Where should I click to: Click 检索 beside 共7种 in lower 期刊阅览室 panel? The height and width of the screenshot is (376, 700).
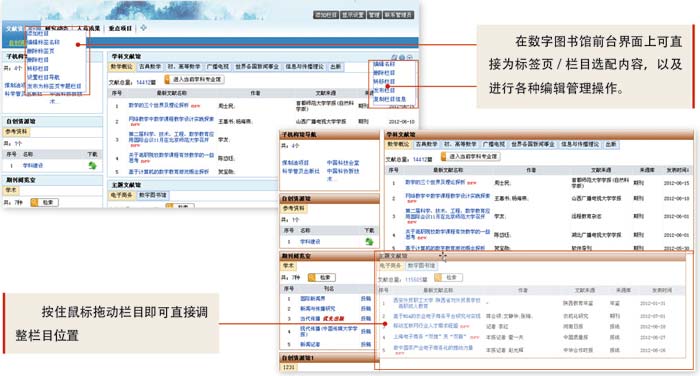[321, 277]
